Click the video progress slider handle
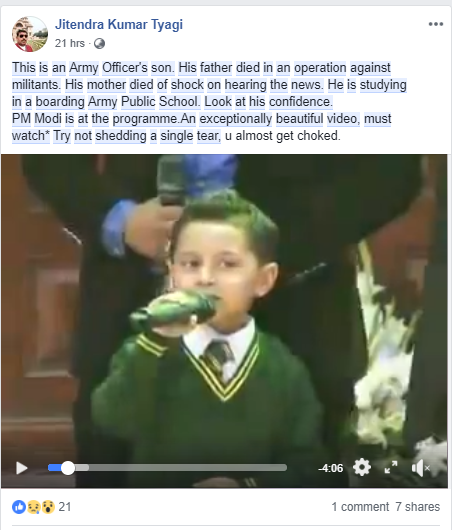This screenshot has height=530, width=452. 68,468
